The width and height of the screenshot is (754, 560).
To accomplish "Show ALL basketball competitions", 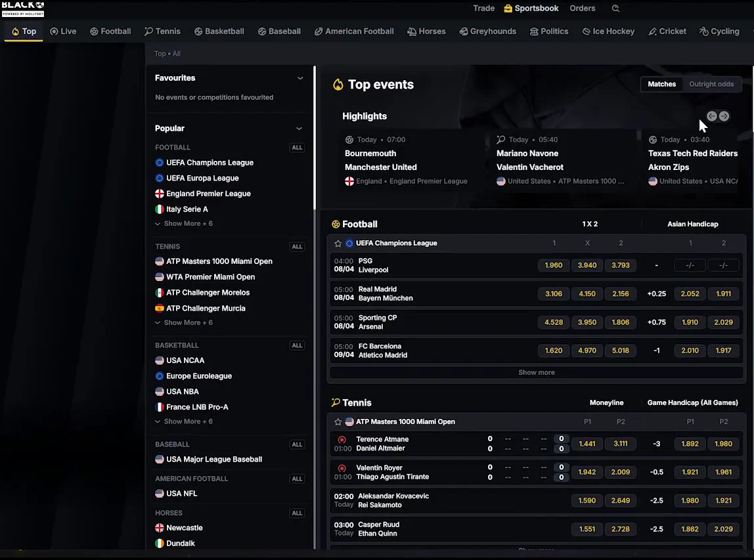I will (297, 345).
